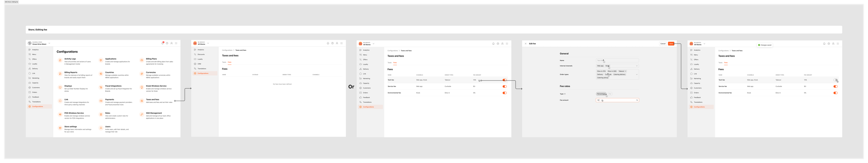The image size is (868, 163).
Task: Open Internal channels dropdown in Edit fee
Action: coord(637,66)
